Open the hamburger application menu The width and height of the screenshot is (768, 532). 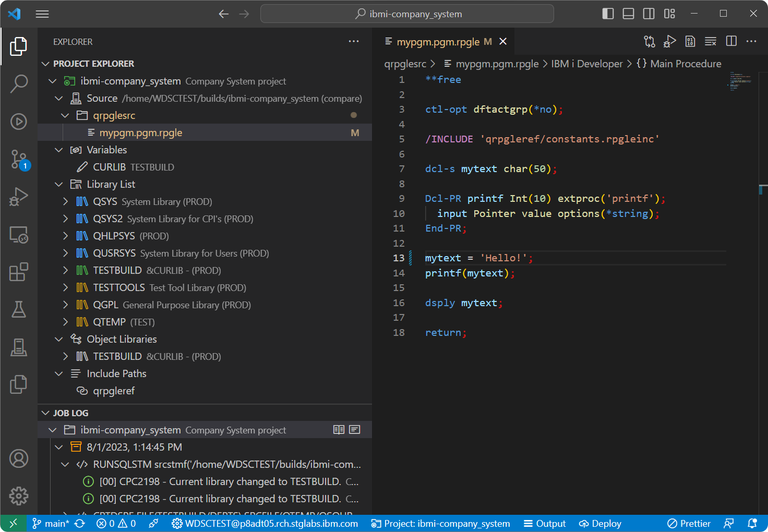click(42, 14)
